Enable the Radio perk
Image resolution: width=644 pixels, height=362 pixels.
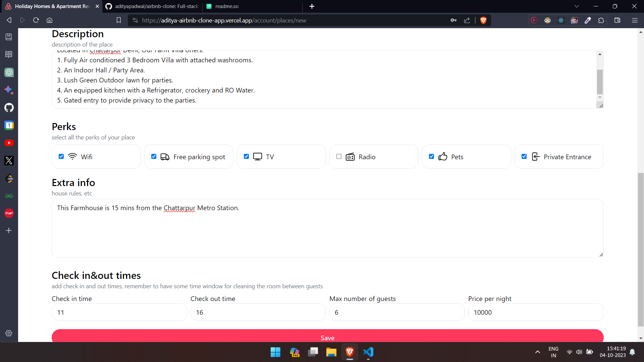[x=339, y=157]
